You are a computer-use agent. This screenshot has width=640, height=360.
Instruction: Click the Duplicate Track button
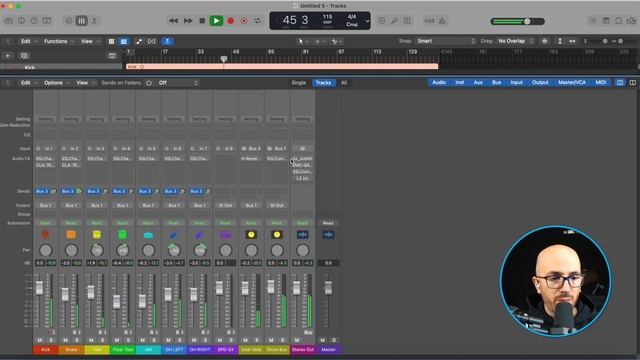click(24, 56)
